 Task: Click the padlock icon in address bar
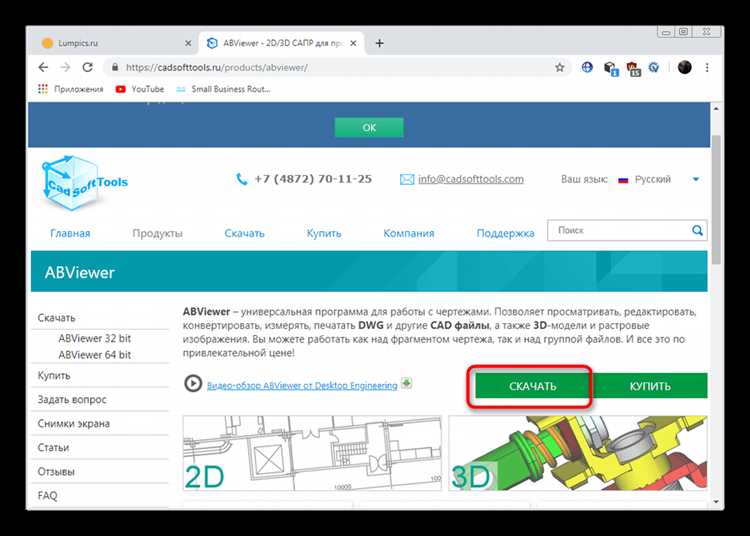(x=115, y=67)
